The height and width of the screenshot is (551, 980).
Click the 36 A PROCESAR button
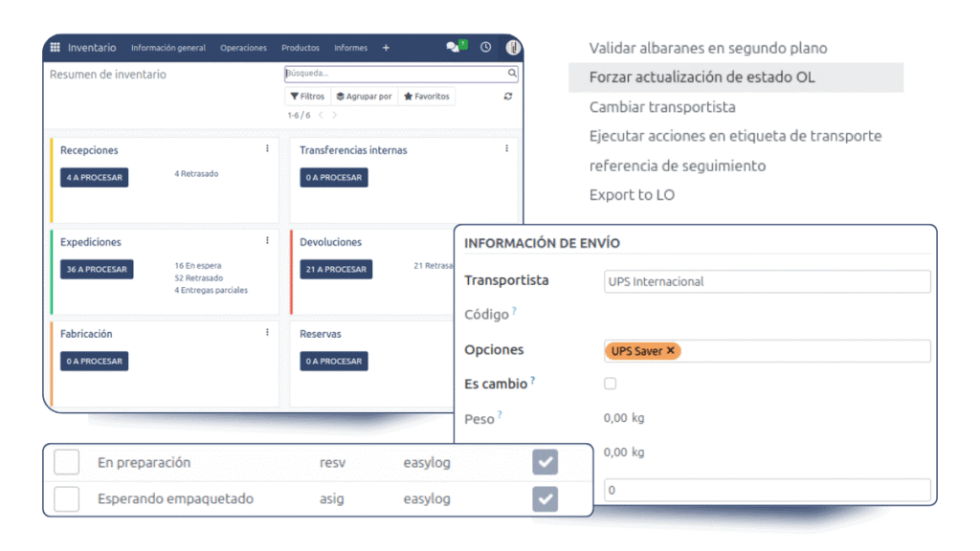(x=97, y=270)
